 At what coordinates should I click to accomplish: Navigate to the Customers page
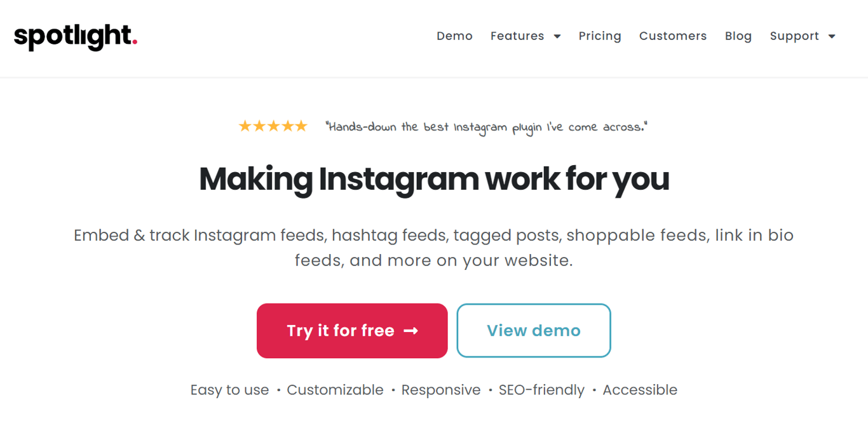point(673,36)
